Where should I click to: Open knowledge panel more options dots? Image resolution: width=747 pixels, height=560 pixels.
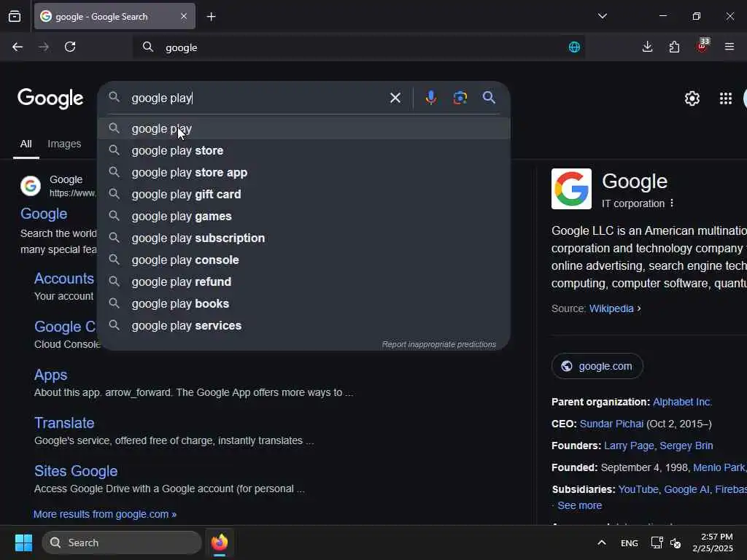(x=672, y=203)
